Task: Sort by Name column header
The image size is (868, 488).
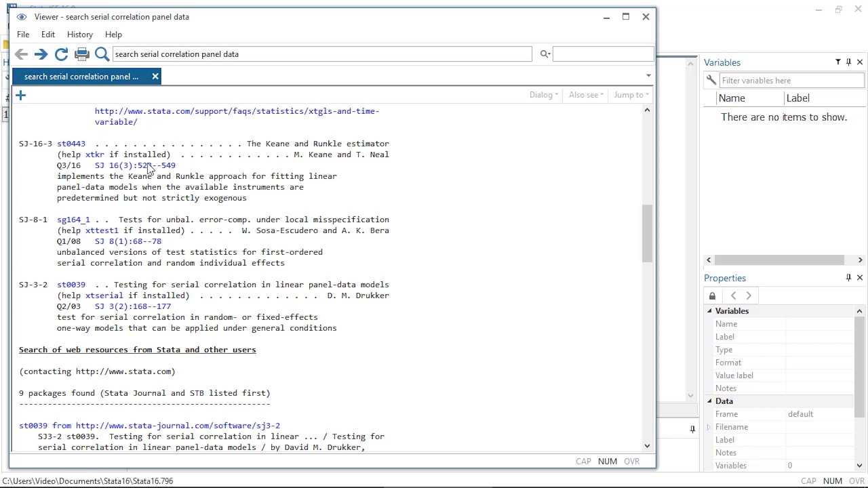Action: (x=750, y=98)
